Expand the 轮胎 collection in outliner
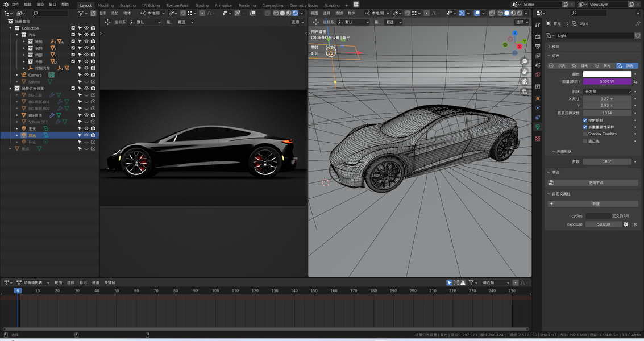The height and width of the screenshot is (341, 644). click(24, 41)
